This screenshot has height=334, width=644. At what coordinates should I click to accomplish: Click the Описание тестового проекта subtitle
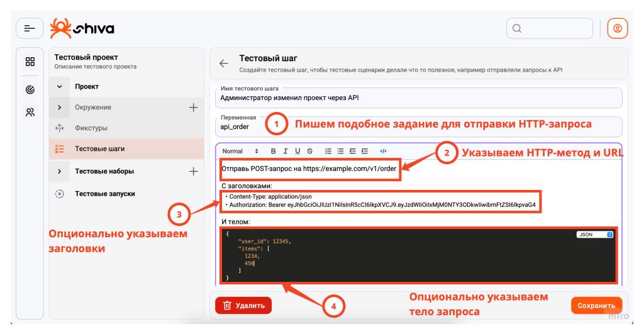click(x=96, y=67)
